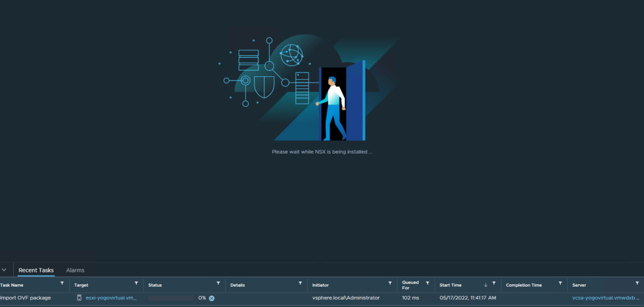This screenshot has width=644, height=307.
Task: Open the Status column filter
Action: (x=218, y=284)
